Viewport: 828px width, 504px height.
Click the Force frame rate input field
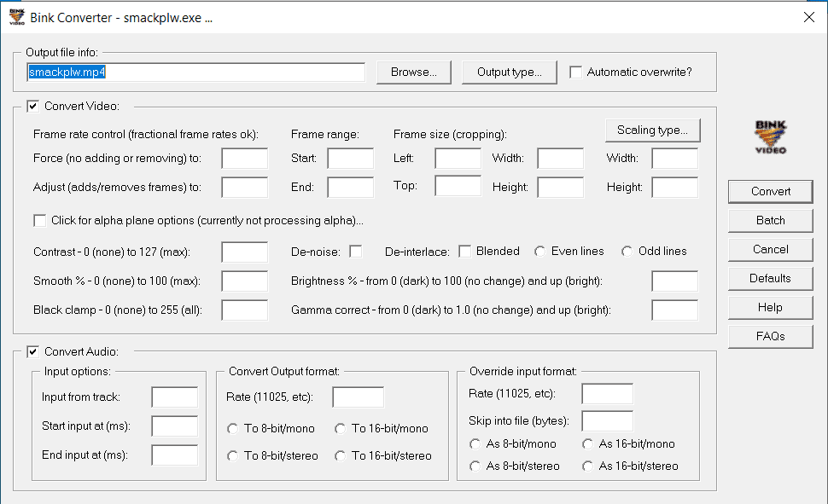pyautogui.click(x=244, y=159)
